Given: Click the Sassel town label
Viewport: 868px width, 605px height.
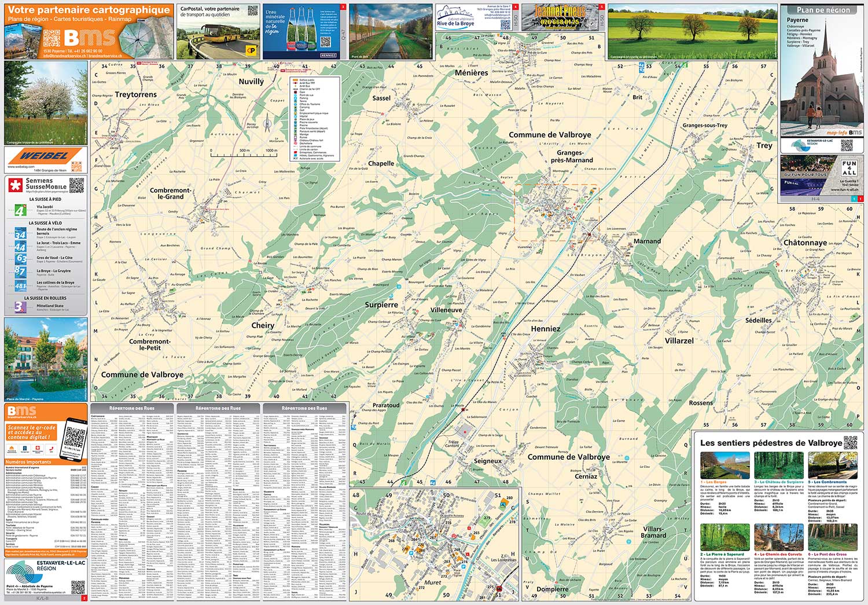Looking at the screenshot, I should (x=381, y=98).
